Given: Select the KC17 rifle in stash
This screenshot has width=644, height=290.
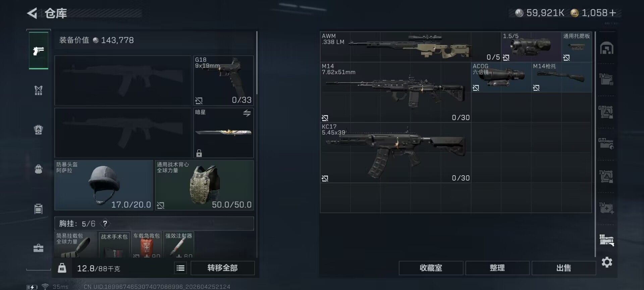Looking at the screenshot, I should pos(395,153).
